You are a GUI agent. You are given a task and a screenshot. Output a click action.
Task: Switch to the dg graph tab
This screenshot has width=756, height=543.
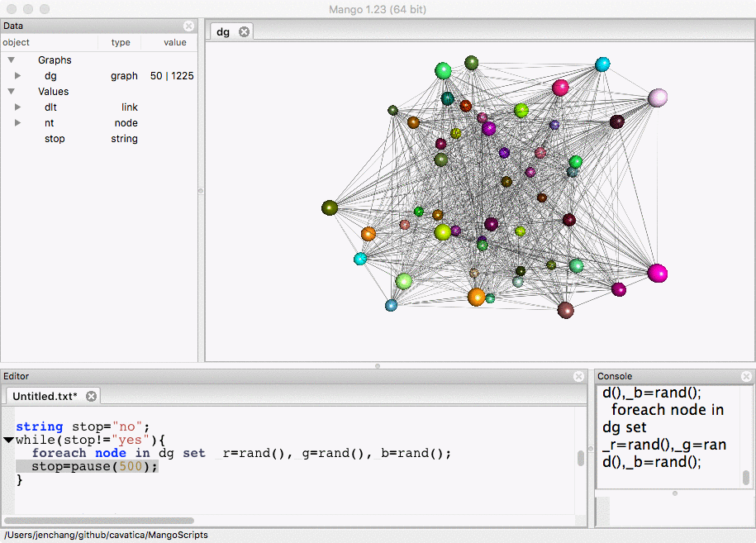223,32
